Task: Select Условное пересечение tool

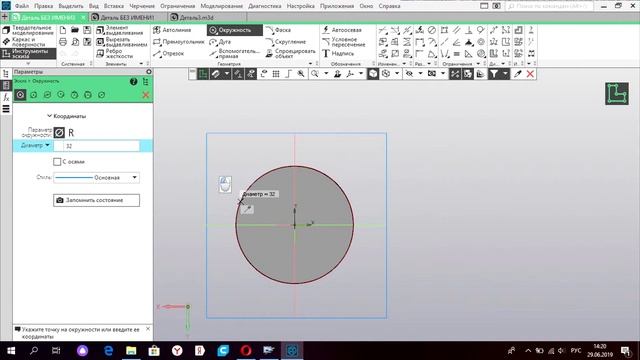Action: (344, 42)
